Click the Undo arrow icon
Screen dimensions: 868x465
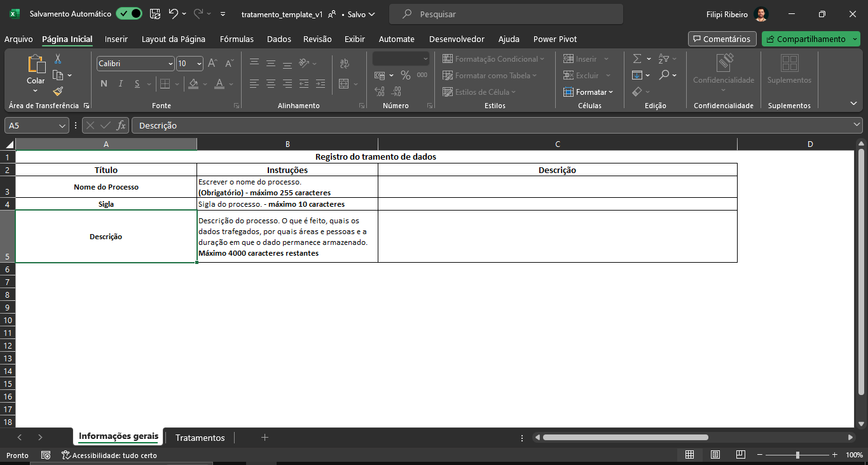point(173,14)
